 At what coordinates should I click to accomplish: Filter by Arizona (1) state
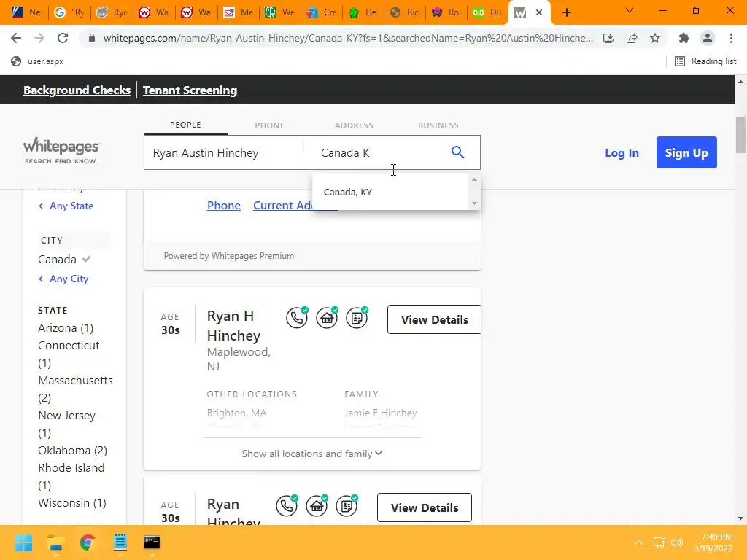[x=66, y=327]
